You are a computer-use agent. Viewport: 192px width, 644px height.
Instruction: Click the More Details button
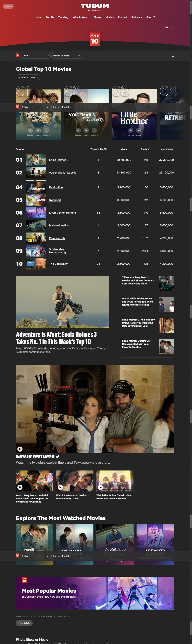pyautogui.click(x=24, y=623)
